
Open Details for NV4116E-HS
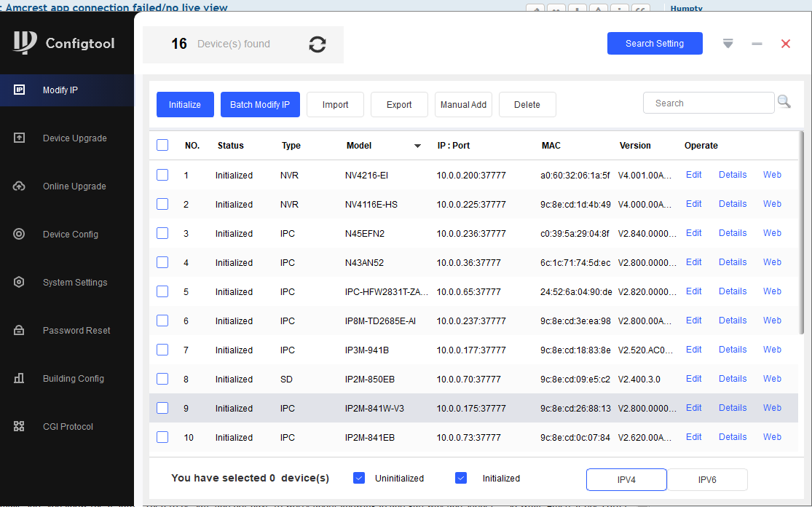[732, 203]
